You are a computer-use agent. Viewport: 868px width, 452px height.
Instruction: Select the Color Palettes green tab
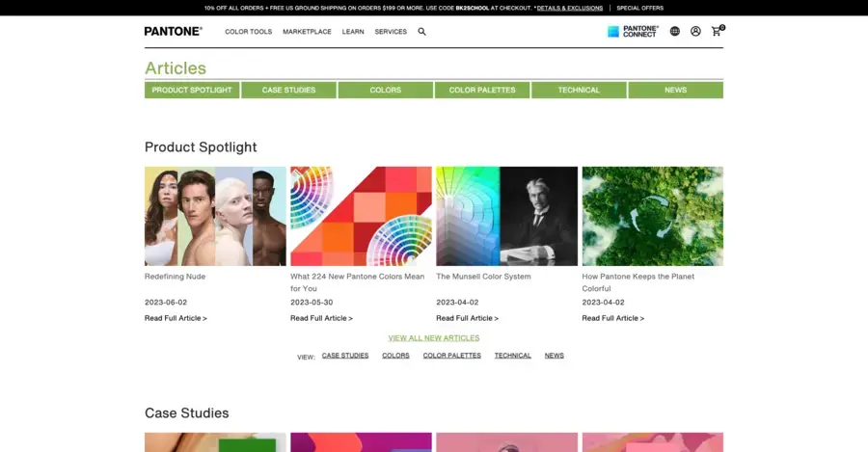(x=482, y=90)
